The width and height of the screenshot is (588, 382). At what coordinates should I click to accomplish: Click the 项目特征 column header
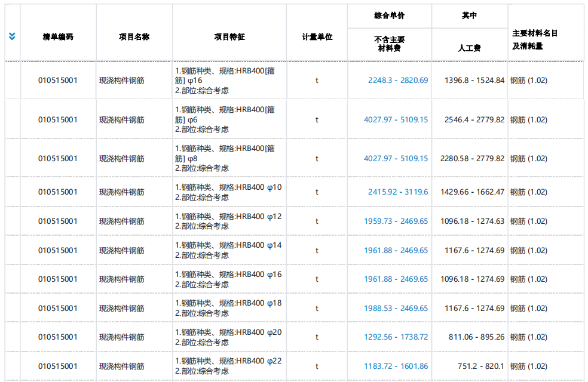pyautogui.click(x=228, y=35)
